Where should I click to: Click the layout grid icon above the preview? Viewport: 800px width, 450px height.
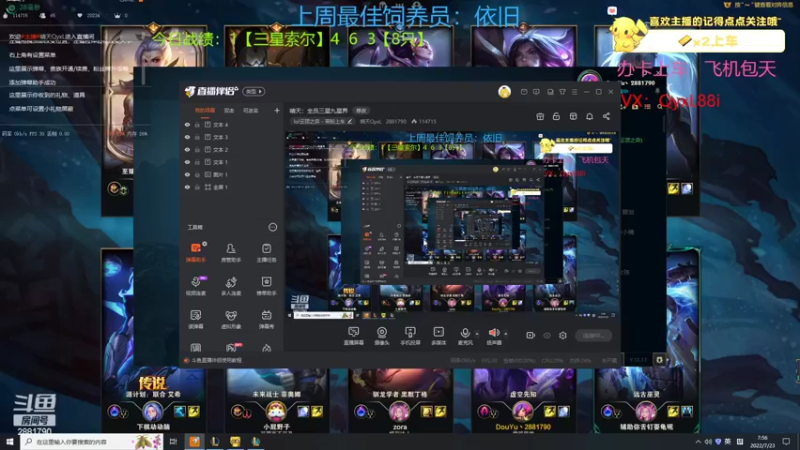[x=573, y=116]
